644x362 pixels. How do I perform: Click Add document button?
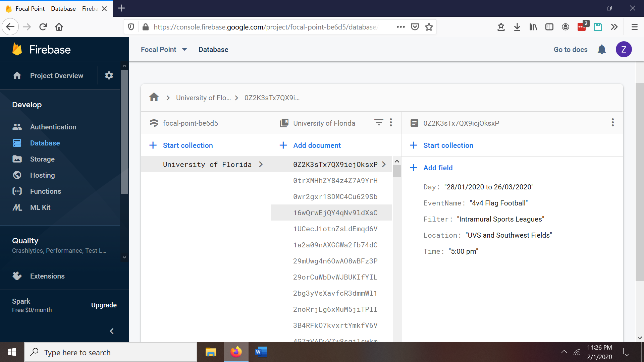[317, 145]
